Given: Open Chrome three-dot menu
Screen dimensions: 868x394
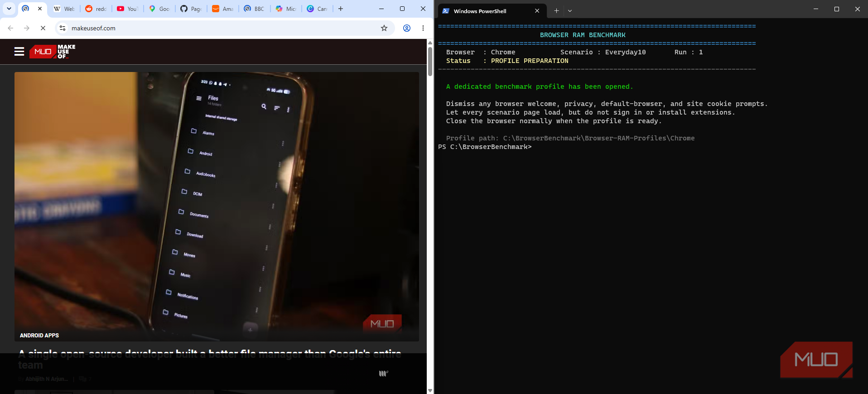Looking at the screenshot, I should 423,28.
